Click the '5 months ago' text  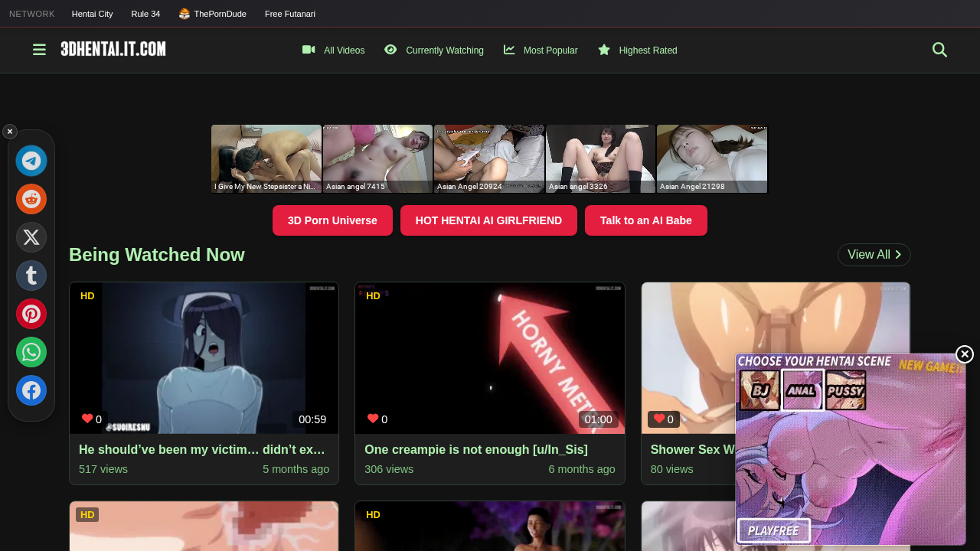coord(296,469)
